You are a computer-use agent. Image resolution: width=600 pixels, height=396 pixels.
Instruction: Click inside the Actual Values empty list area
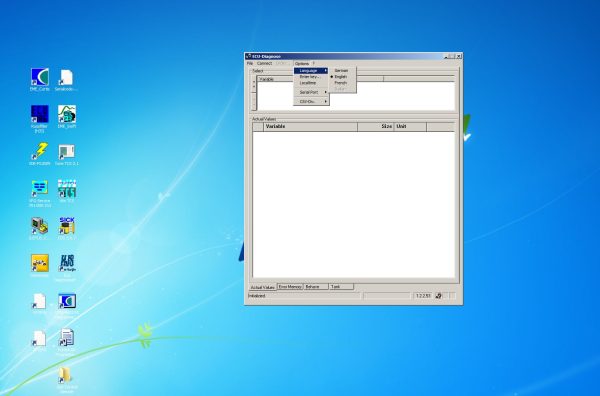click(354, 205)
